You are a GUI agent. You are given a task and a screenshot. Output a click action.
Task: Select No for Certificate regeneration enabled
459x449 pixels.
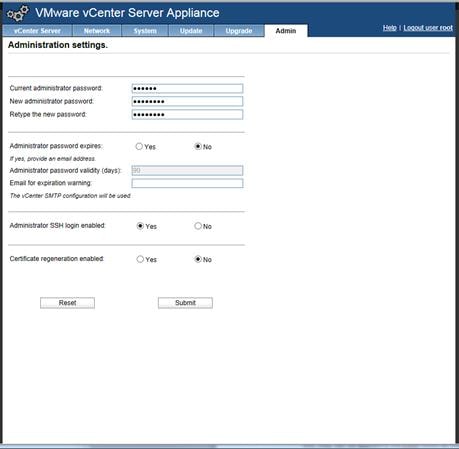(198, 259)
